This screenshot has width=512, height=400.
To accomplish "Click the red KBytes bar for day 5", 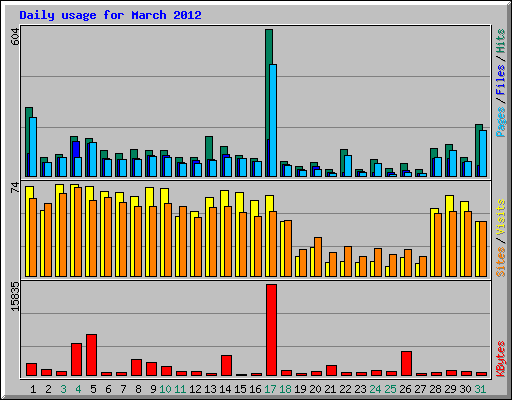I will (x=91, y=355).
